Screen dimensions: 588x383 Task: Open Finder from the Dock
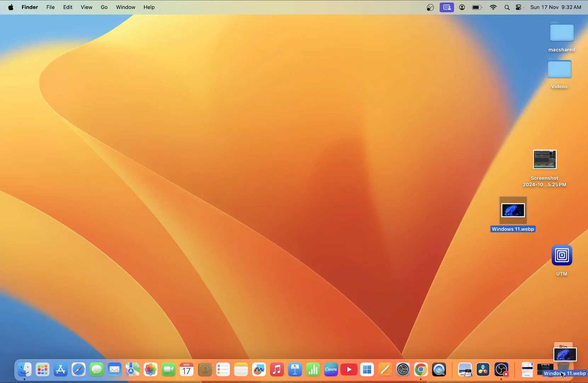point(25,370)
